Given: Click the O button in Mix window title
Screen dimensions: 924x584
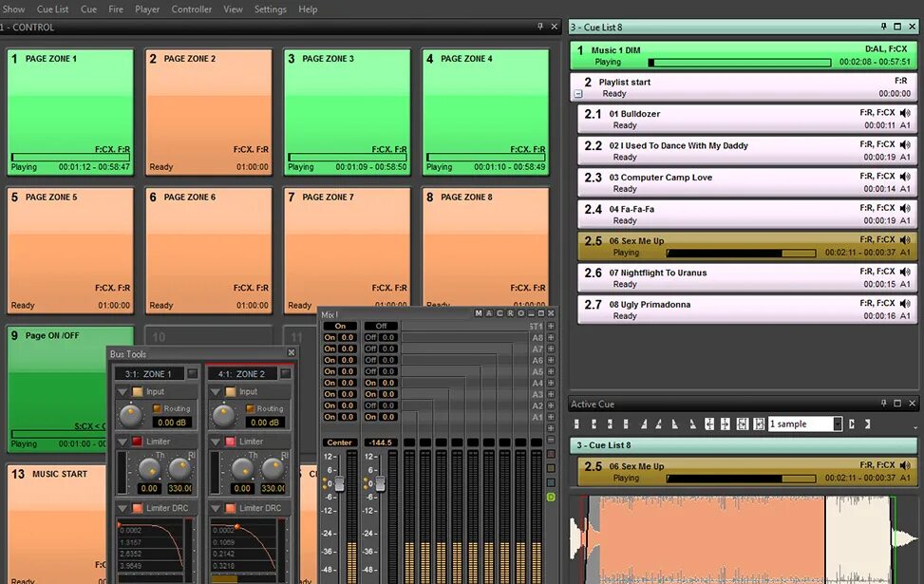Looking at the screenshot, I should click(521, 313).
